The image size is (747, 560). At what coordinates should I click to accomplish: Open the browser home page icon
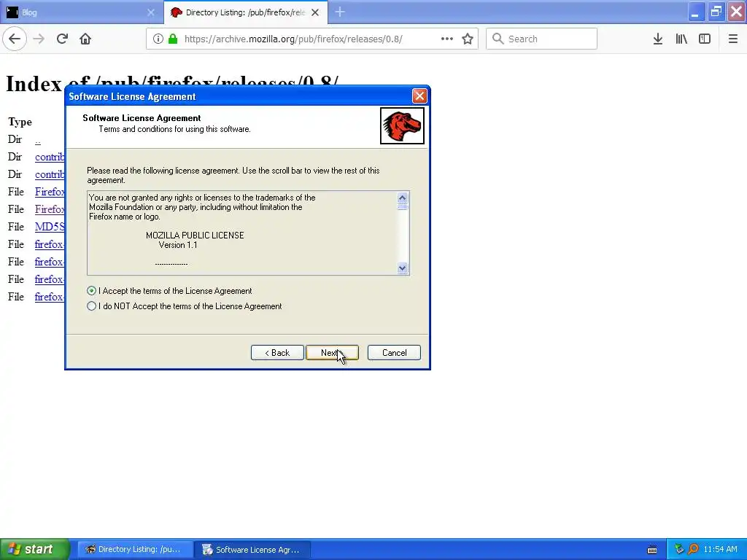[85, 39]
